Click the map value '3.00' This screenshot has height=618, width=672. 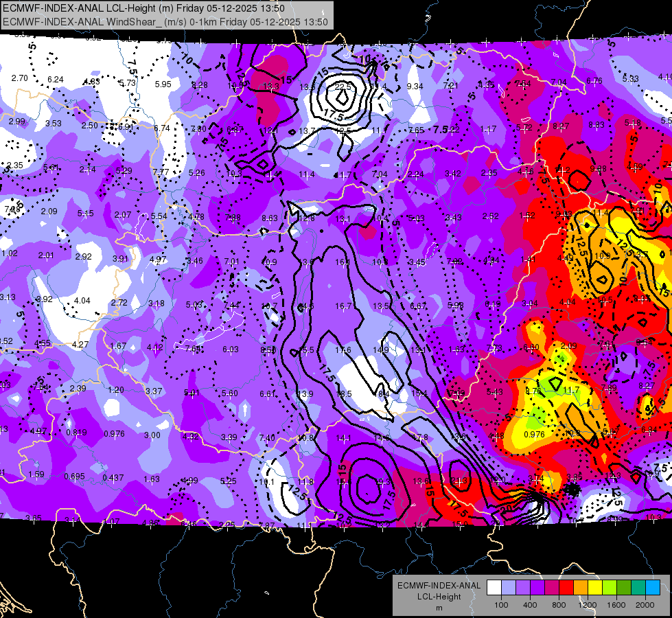coord(152,435)
